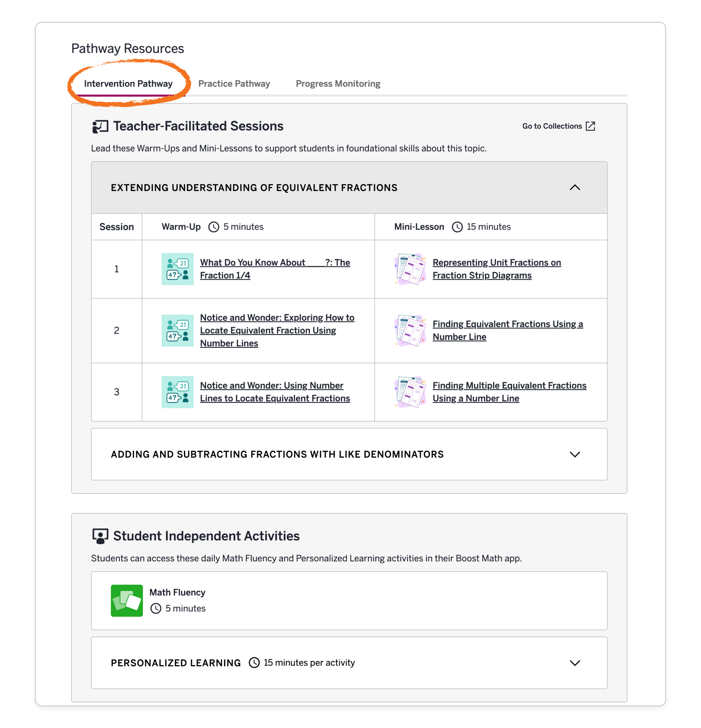Click the Student Independent Activities heading icon

point(100,536)
